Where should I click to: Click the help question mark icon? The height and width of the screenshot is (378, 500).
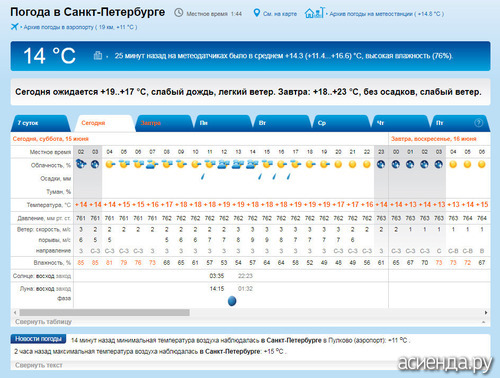[x=478, y=123]
